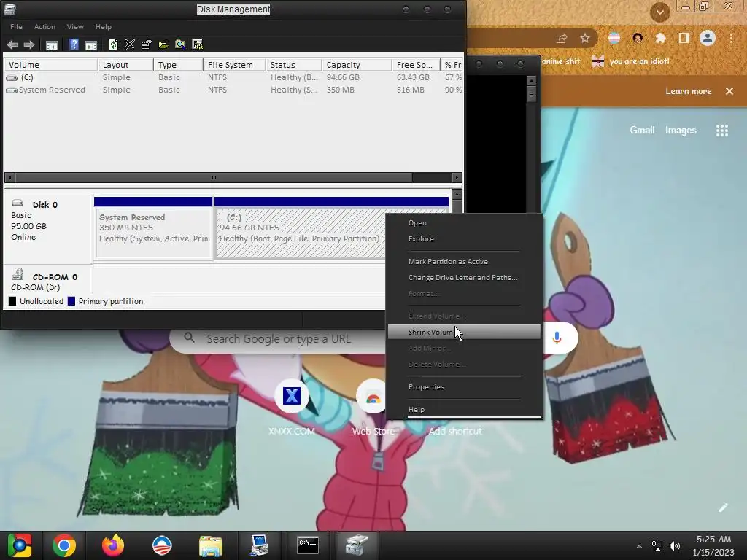The image size is (747, 560).
Task: Open the Gmail link
Action: tap(642, 130)
